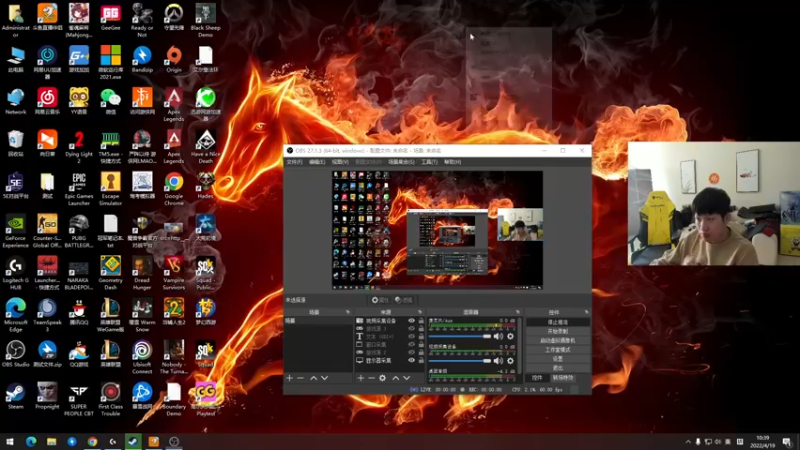This screenshot has height=450, width=800.
Task: Lock the 视频采集设备 source
Action: tap(421, 321)
